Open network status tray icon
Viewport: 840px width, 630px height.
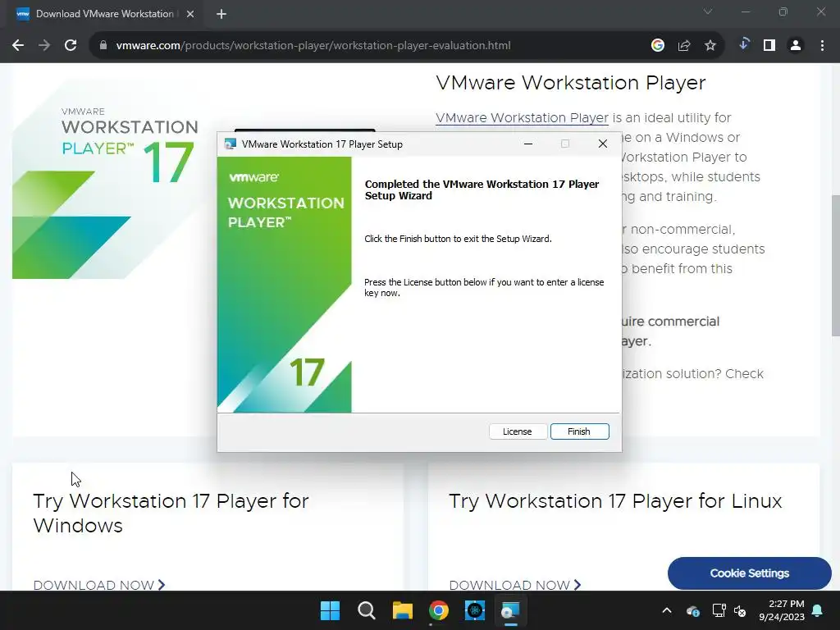[x=719, y=610]
